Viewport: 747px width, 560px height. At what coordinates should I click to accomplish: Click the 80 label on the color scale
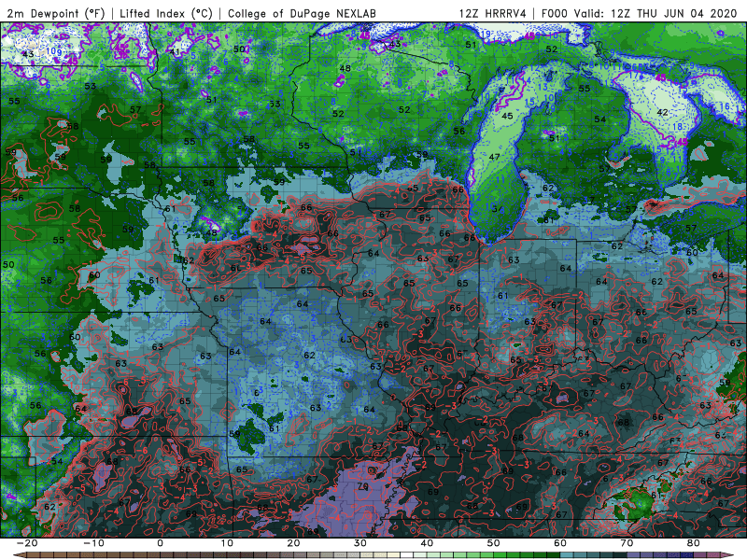pyautogui.click(x=694, y=543)
